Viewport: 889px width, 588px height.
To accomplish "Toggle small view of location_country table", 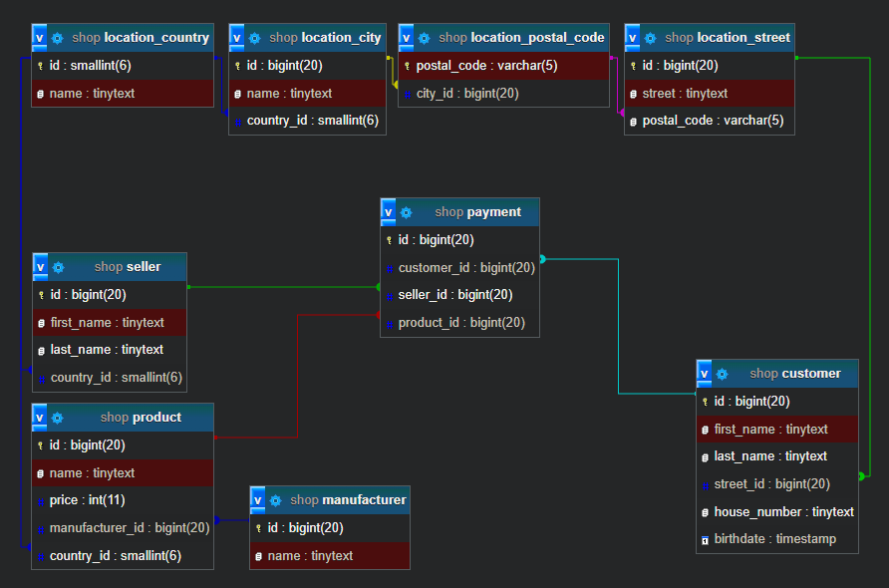I will tap(40, 37).
